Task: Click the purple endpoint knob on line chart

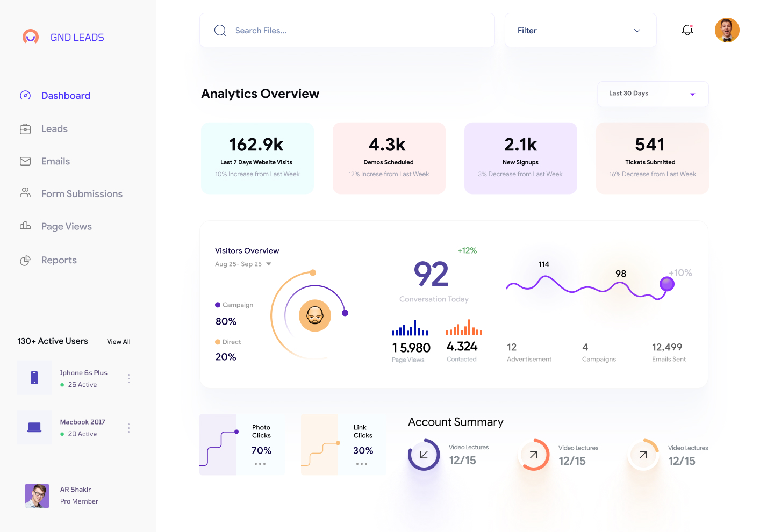Action: (x=666, y=284)
